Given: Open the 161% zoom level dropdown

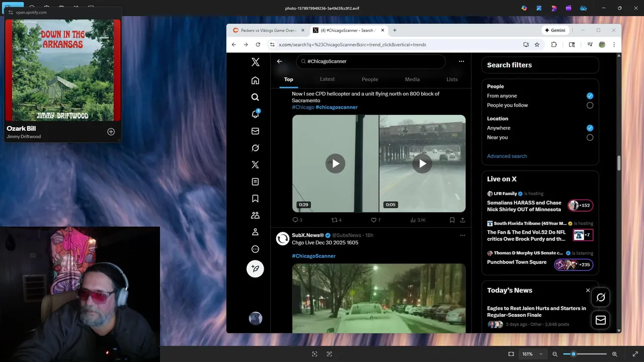Looking at the screenshot, I should [532, 354].
